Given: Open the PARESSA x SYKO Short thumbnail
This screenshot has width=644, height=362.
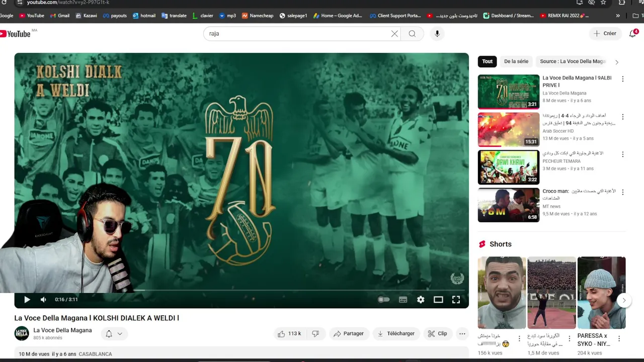Looking at the screenshot, I should (601, 293).
